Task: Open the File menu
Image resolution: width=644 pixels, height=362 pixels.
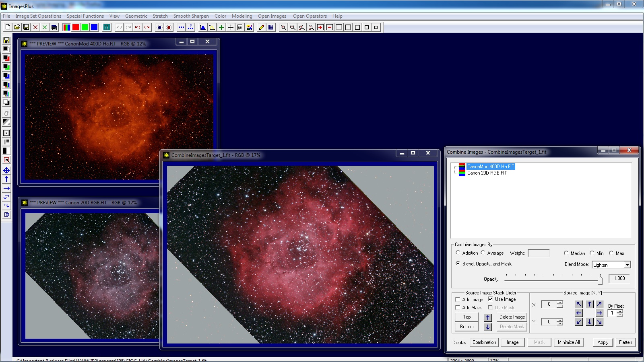Action: click(x=6, y=16)
